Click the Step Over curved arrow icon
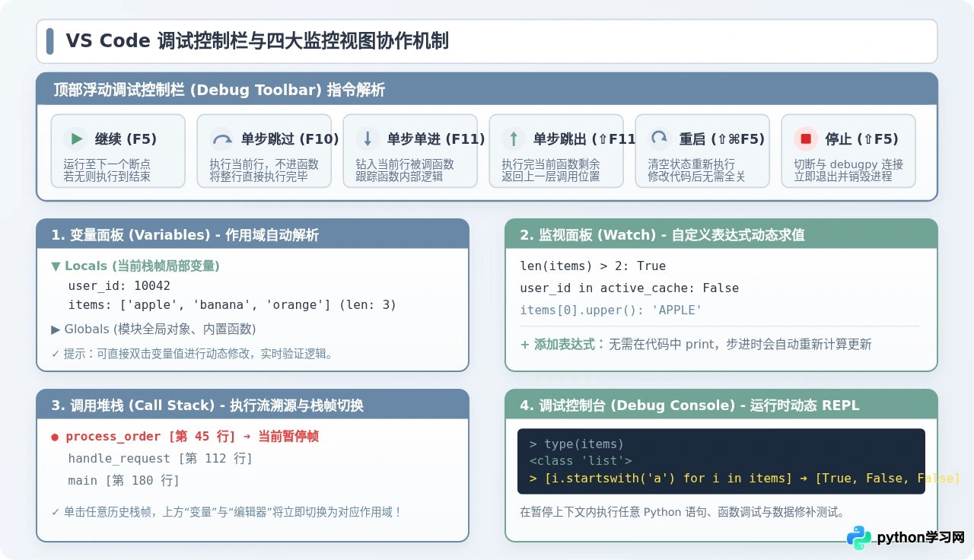The image size is (974, 560). coord(222,139)
